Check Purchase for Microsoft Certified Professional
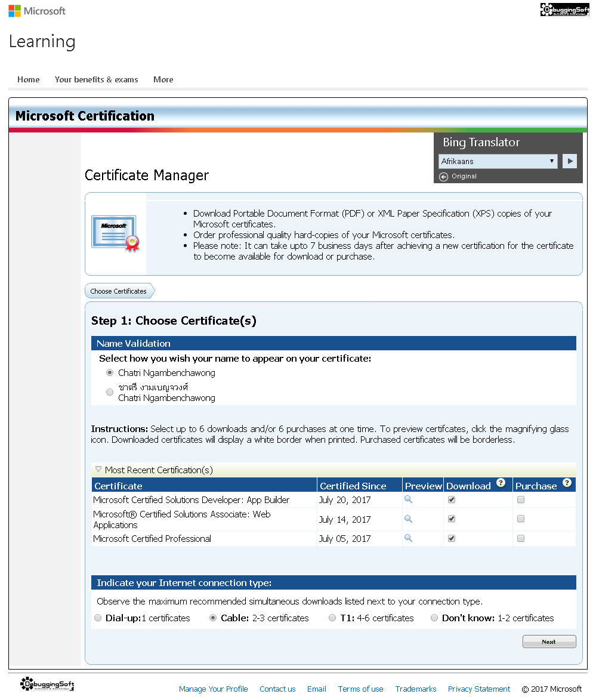596x700 pixels. (521, 538)
